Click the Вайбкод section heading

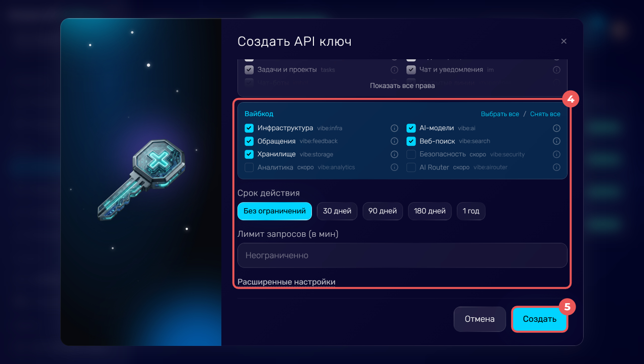[x=259, y=114]
